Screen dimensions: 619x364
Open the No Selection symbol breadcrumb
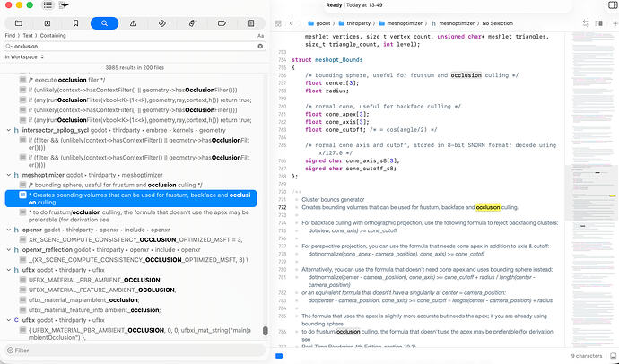pos(497,23)
